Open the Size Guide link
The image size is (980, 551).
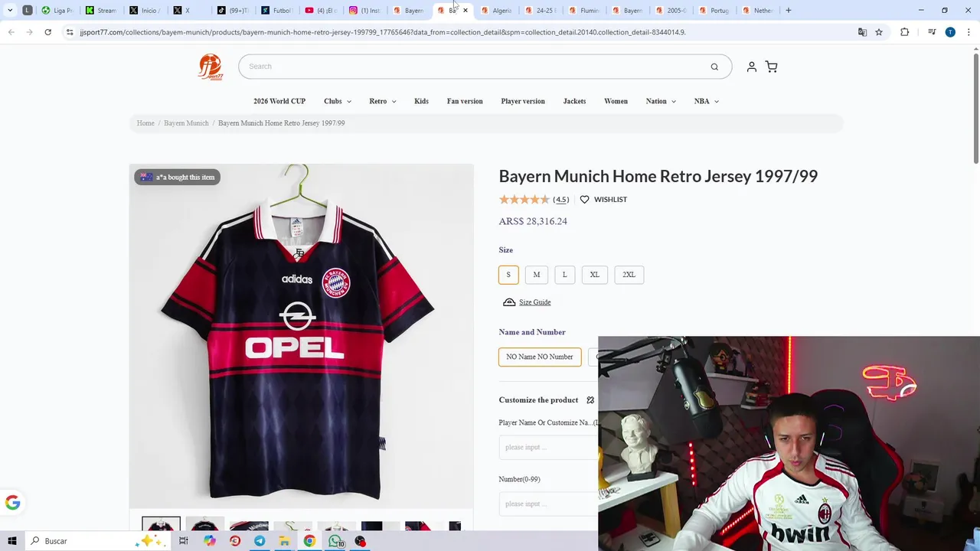534,302
